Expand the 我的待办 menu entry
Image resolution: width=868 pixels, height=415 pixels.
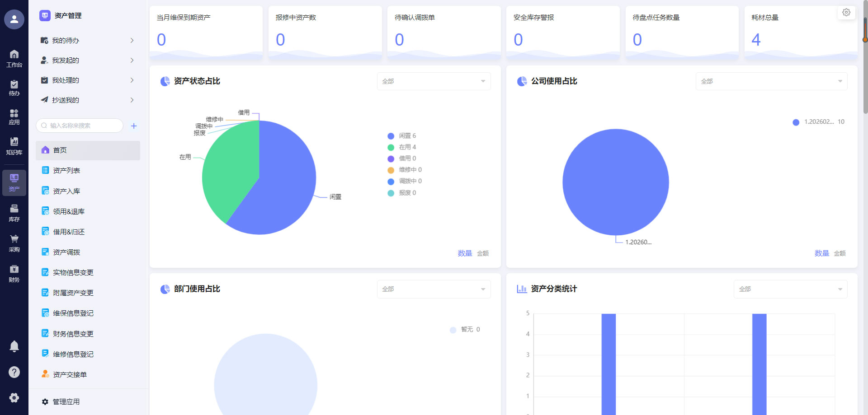(x=87, y=41)
